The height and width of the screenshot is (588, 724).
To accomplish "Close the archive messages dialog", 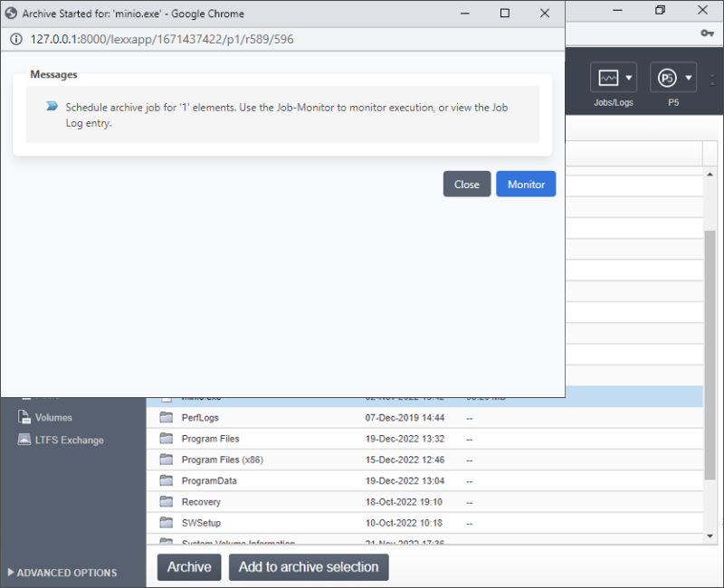I will (467, 185).
